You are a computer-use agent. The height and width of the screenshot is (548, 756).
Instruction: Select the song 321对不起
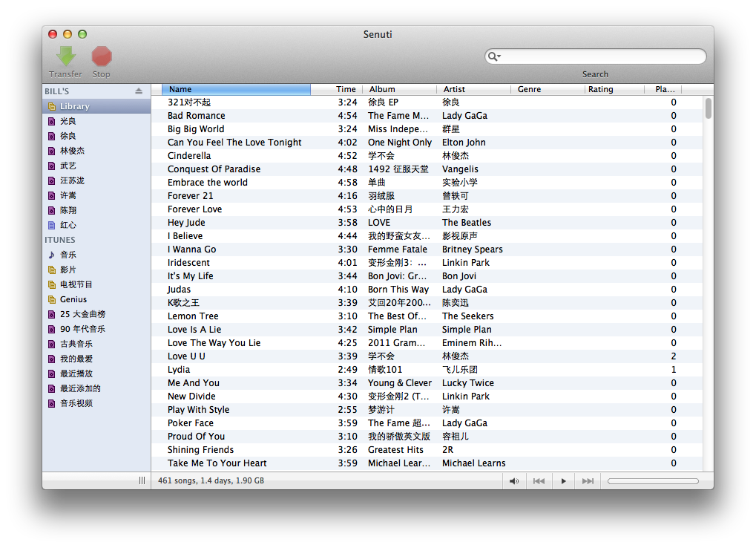427,102
